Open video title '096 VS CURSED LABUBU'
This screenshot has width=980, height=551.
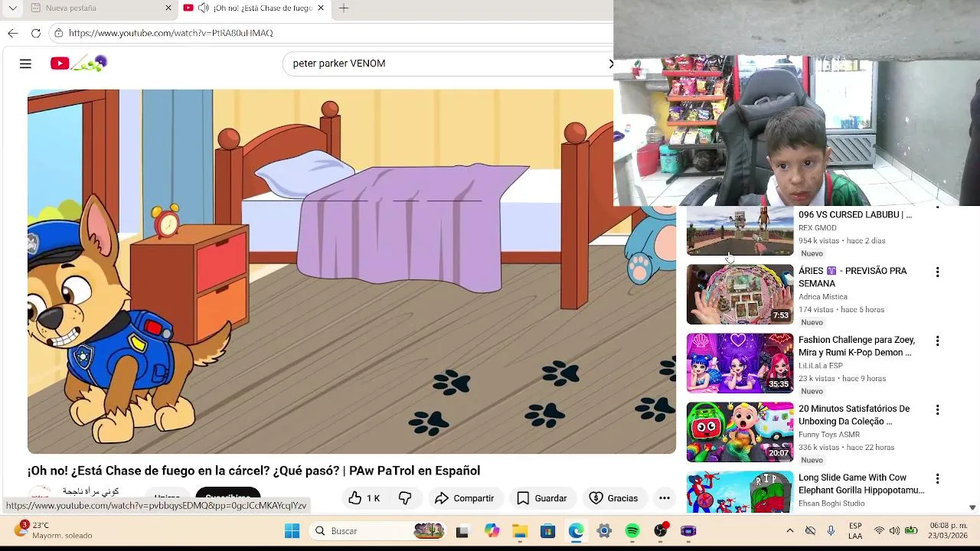coord(855,215)
